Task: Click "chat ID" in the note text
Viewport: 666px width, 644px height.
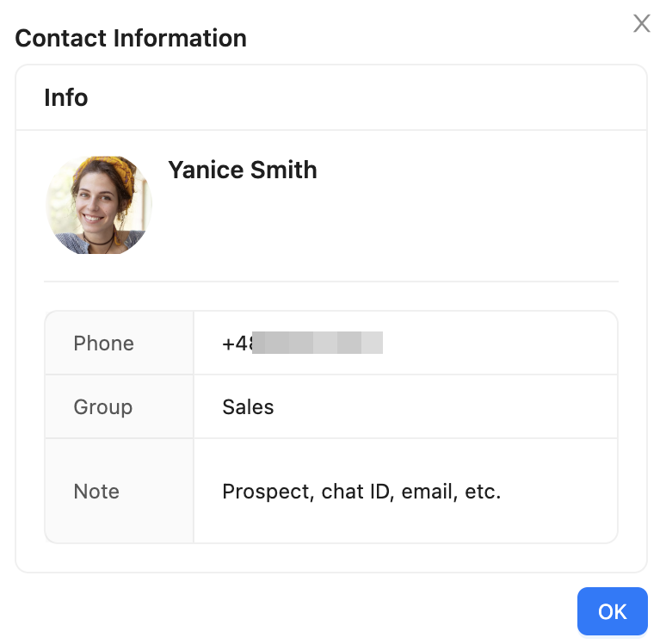Action: pos(355,492)
